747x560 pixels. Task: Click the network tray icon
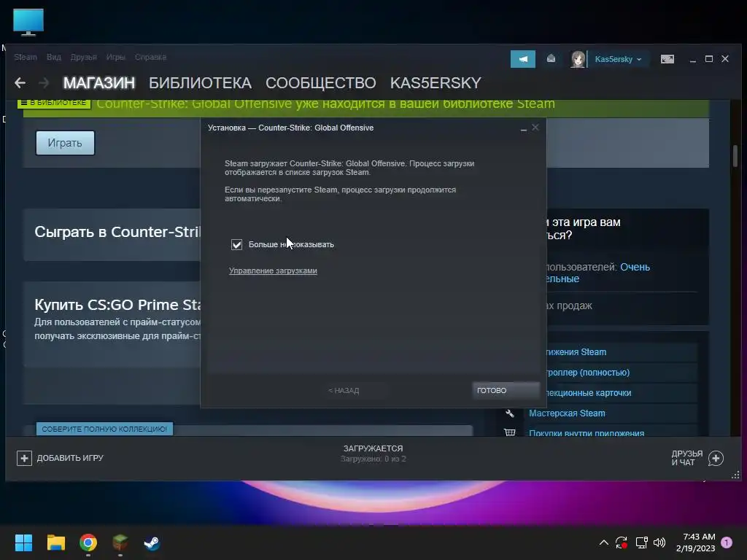pos(641,542)
